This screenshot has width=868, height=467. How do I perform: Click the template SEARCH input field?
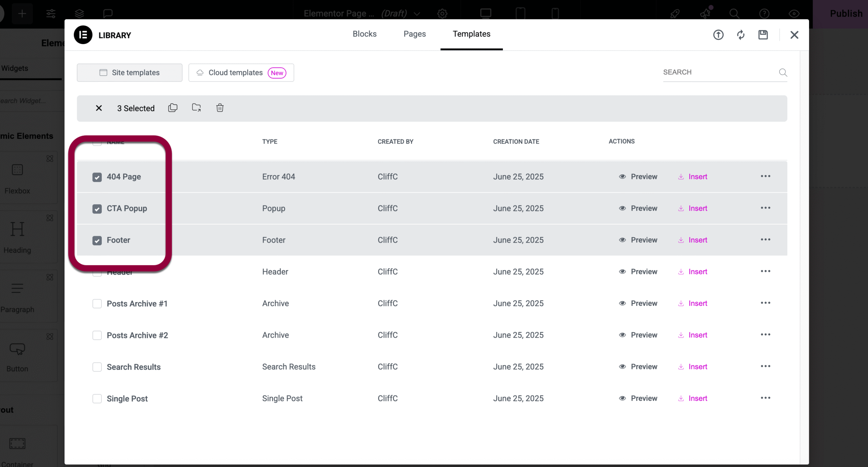pyautogui.click(x=715, y=72)
